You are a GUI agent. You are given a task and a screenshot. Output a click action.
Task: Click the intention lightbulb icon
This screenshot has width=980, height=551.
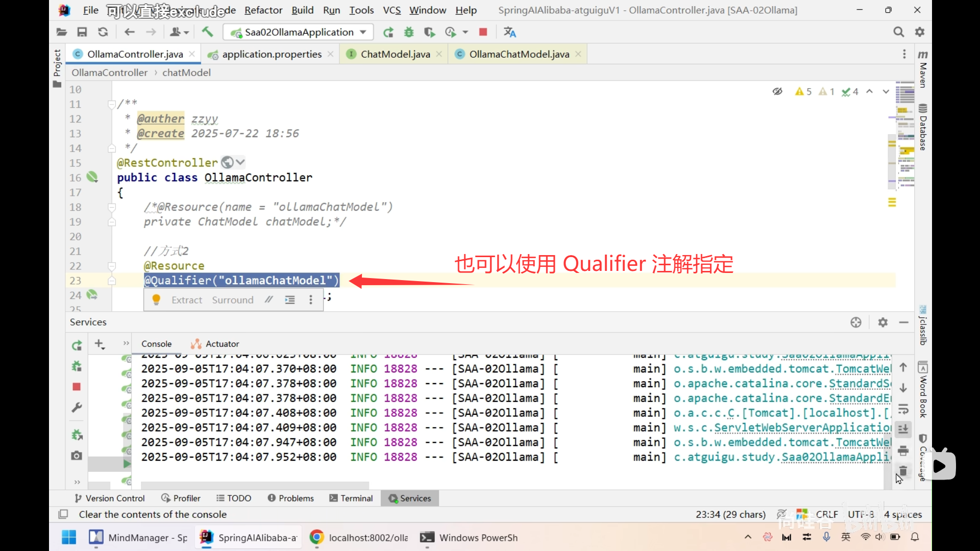coord(156,300)
